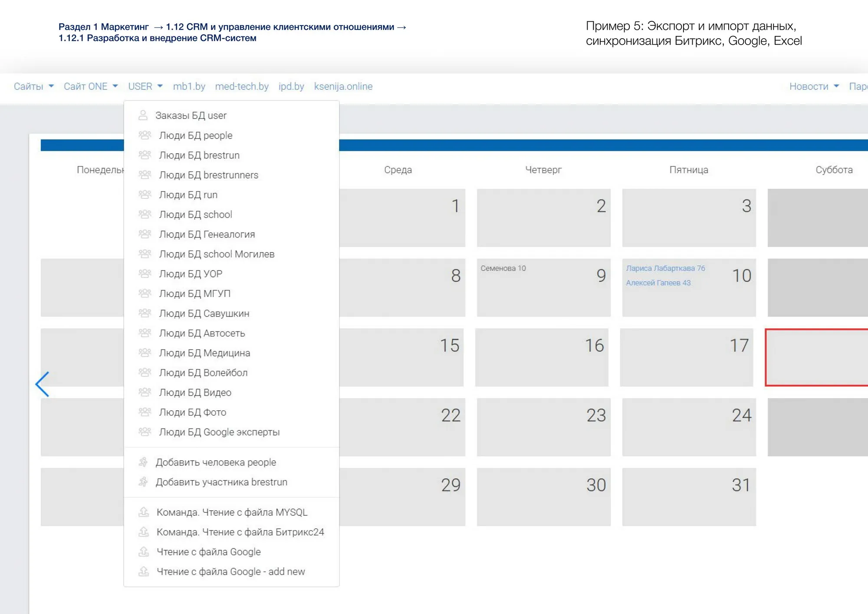Click the upload icon beside Чтение с файла Битрикс24
The image size is (868, 614).
143,532
